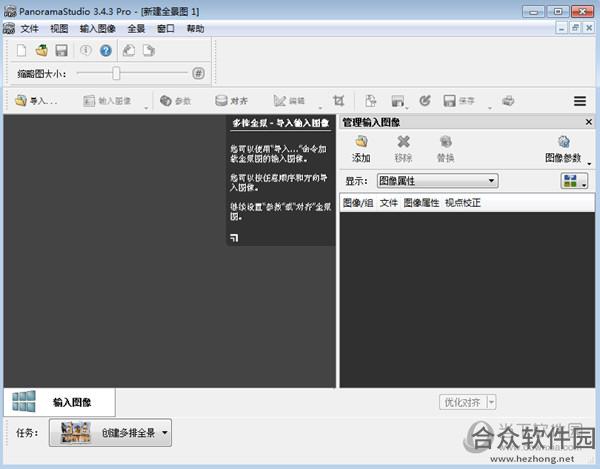Screen dimensions: 600x469
Task: Open the 显示 图像属性 combo box
Action: click(437, 181)
